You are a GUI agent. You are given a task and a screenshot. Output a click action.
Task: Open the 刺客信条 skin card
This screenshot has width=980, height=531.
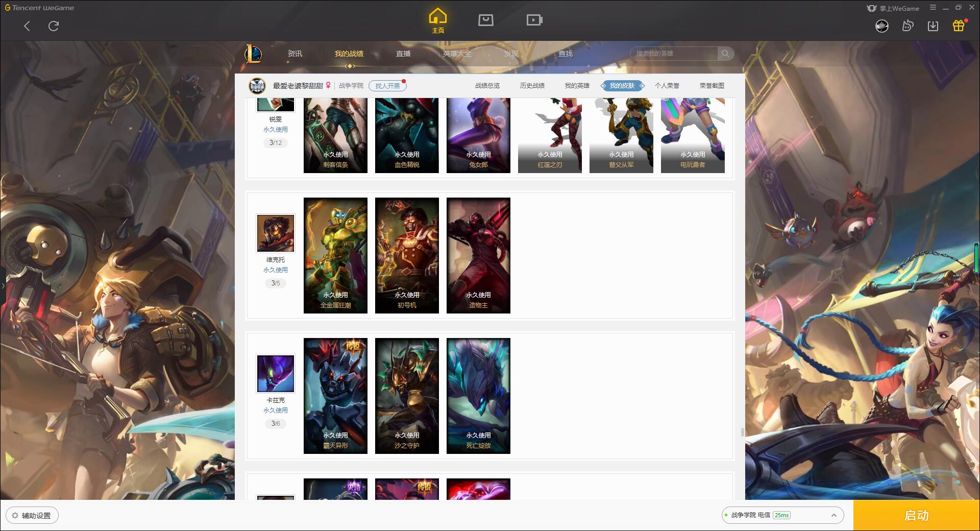tap(335, 135)
